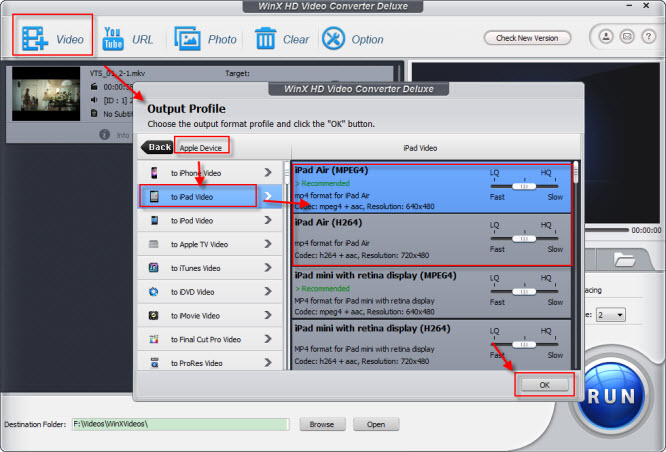
Task: Click the Destination Folder path field
Action: click(x=181, y=424)
